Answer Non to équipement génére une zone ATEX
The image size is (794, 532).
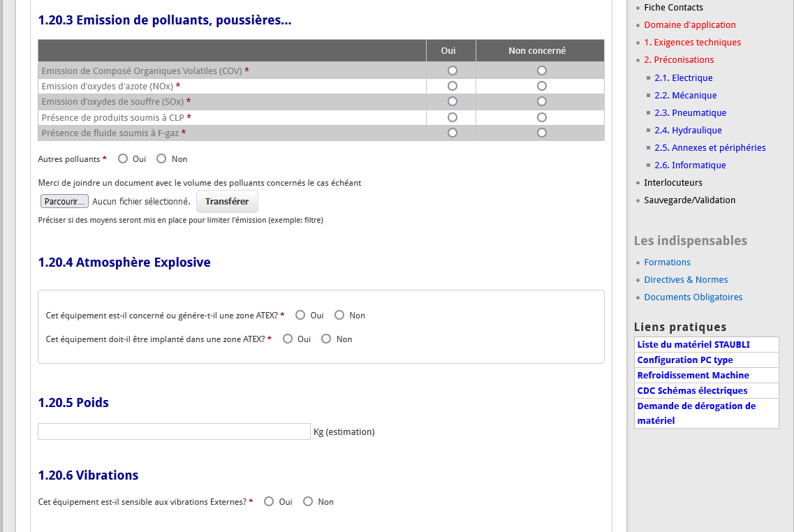tap(339, 315)
